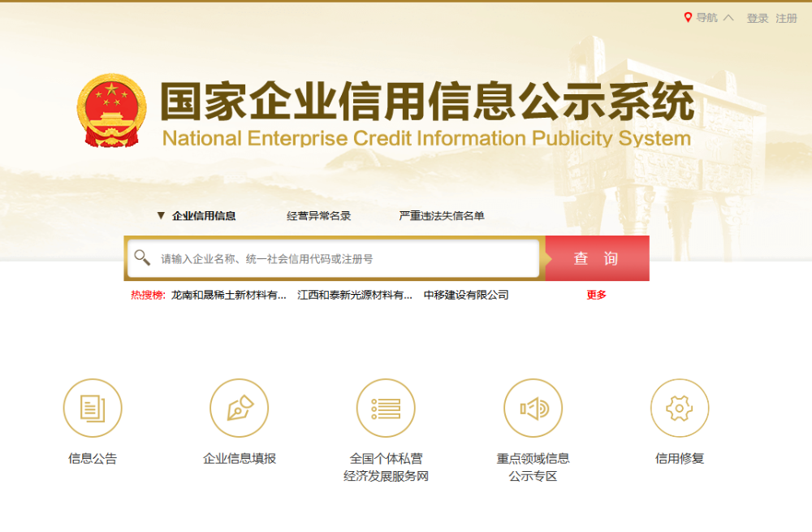
Task: Click the red location pin navigation icon
Action: [x=688, y=18]
